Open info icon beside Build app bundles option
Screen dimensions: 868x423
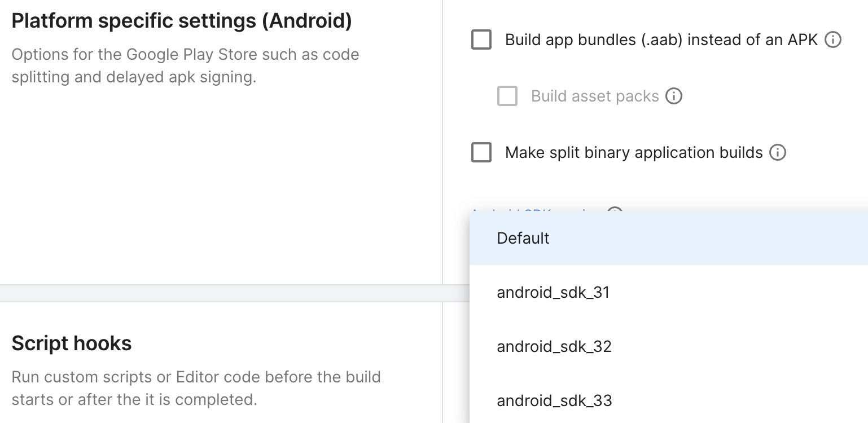[x=833, y=40]
